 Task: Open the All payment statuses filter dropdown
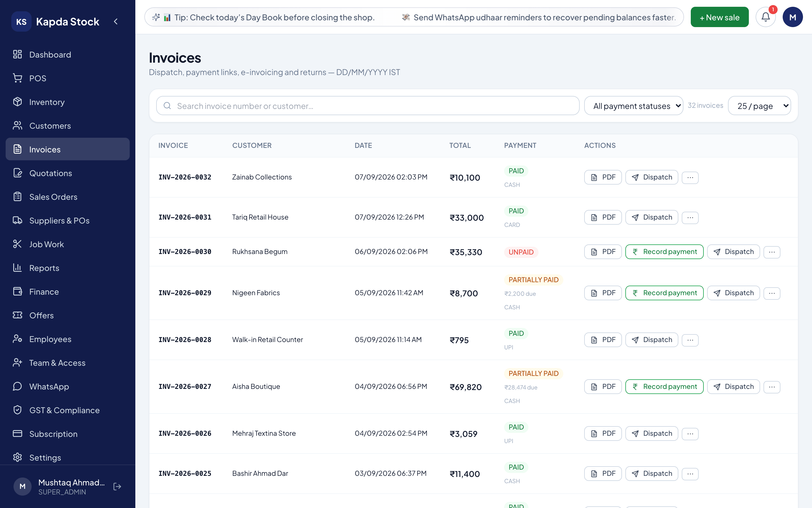(634, 106)
